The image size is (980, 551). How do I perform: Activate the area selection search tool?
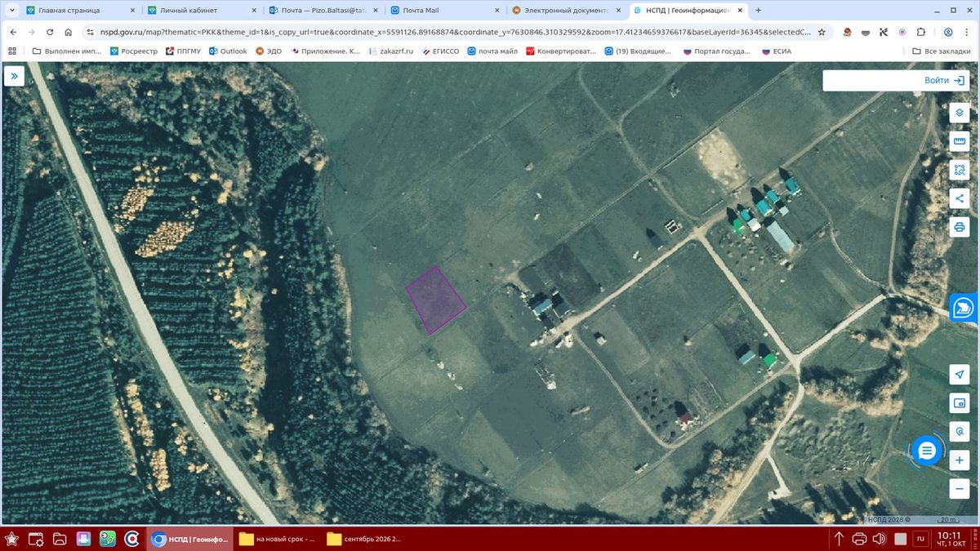click(960, 170)
